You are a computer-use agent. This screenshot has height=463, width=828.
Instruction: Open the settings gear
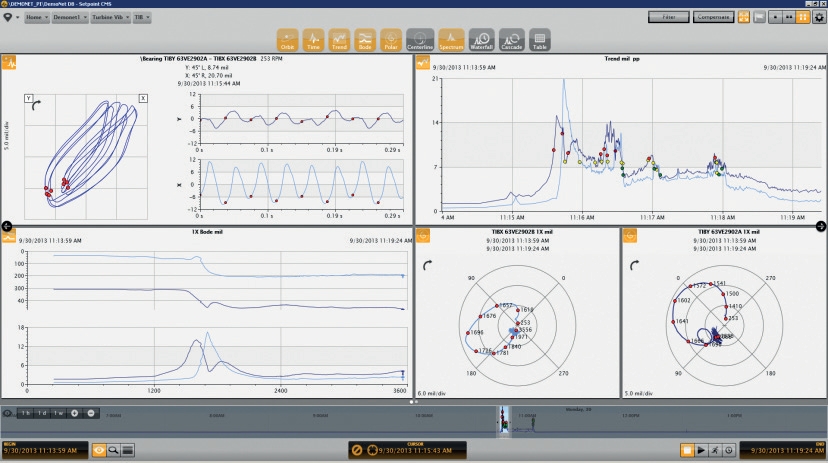(819, 17)
